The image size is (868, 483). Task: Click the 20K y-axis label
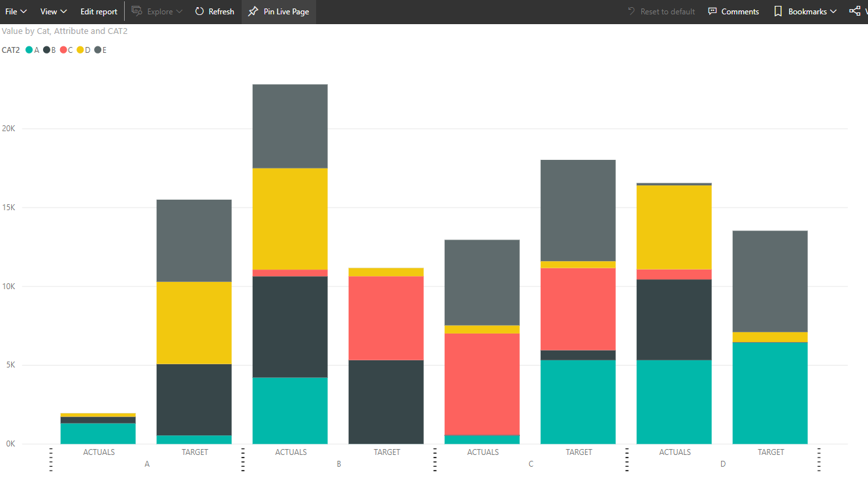tap(9, 129)
